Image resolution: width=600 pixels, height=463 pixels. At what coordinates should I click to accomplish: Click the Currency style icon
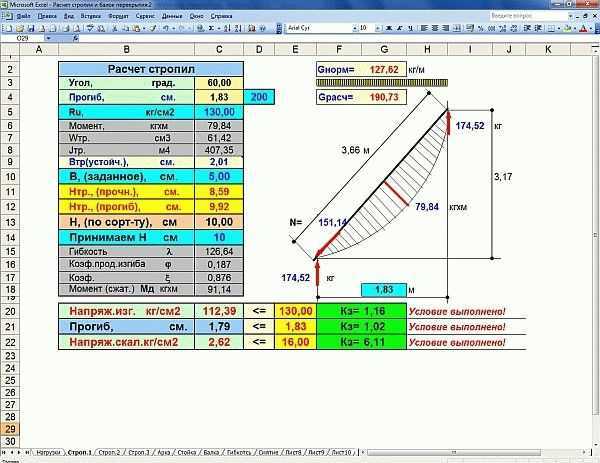pyautogui.click(x=470, y=28)
